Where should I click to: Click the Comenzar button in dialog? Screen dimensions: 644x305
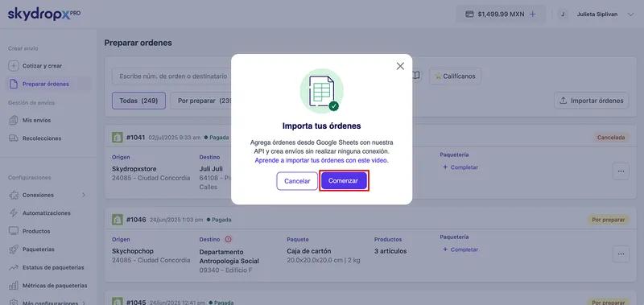click(344, 180)
